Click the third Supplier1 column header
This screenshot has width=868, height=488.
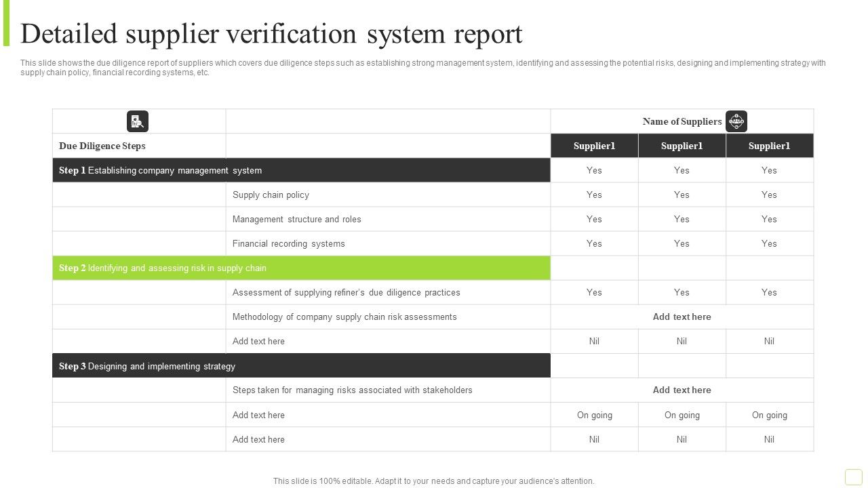tap(769, 146)
